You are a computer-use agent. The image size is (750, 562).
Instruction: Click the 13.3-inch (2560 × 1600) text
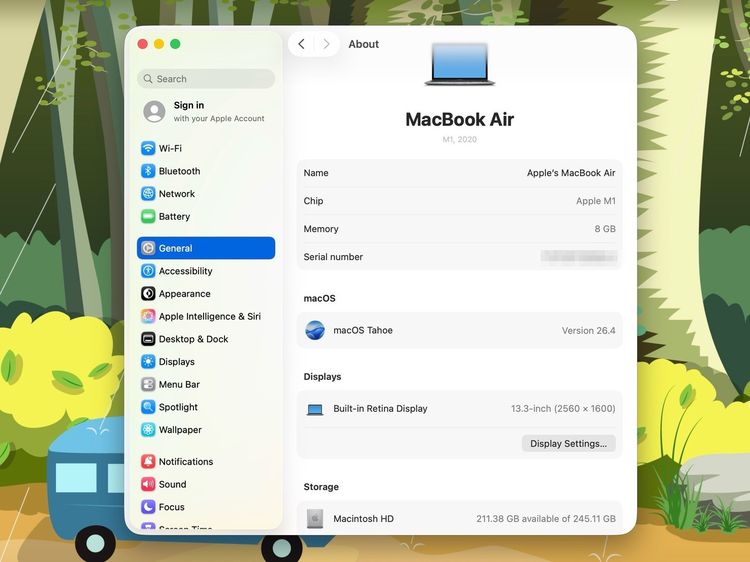click(x=563, y=409)
